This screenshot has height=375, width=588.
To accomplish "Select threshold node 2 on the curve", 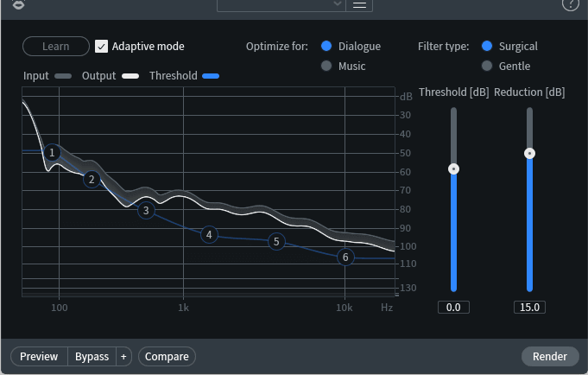I will click(x=92, y=180).
